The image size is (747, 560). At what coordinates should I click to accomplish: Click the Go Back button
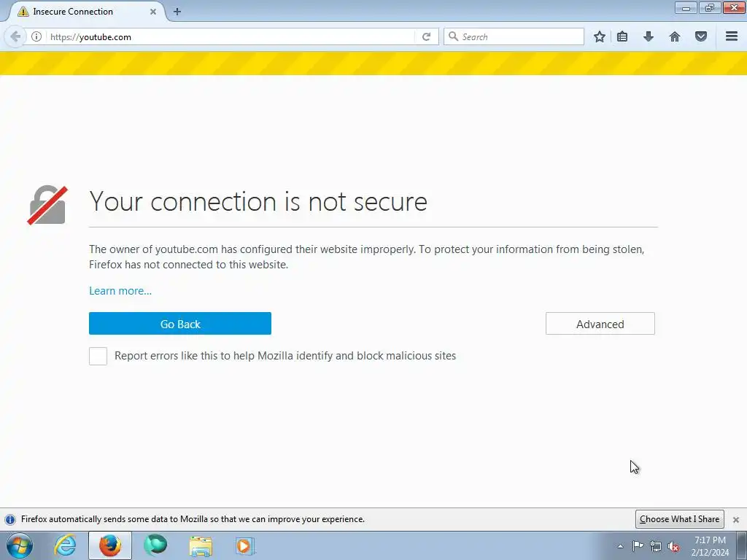pos(180,324)
